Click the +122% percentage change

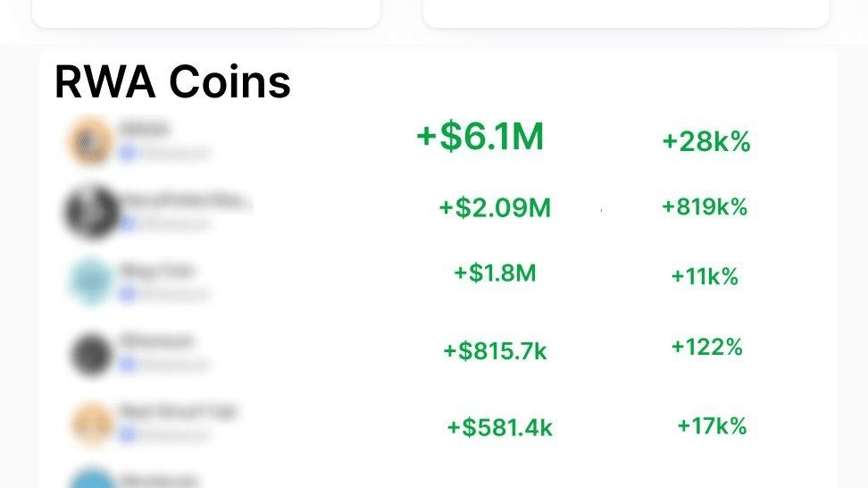(706, 347)
